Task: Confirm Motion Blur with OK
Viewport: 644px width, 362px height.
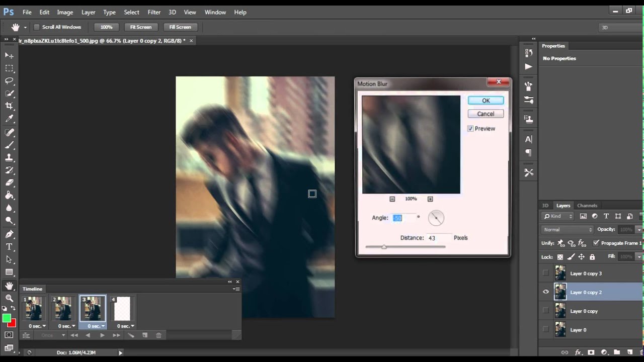Action: [x=486, y=101]
